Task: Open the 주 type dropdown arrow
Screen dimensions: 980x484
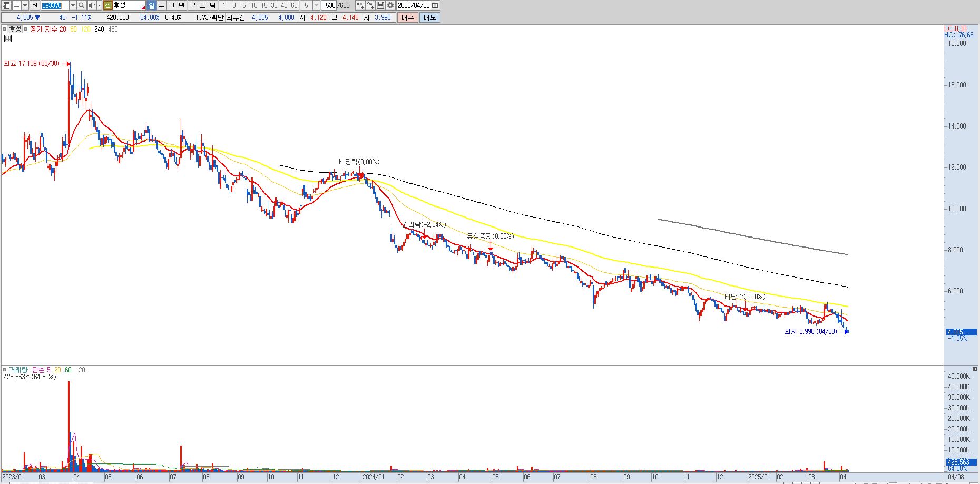Action: [25, 5]
